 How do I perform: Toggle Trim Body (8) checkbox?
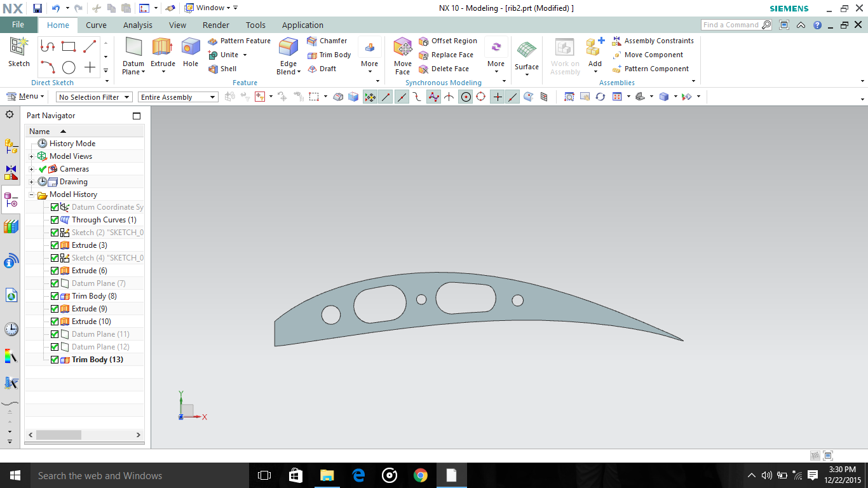[55, 296]
